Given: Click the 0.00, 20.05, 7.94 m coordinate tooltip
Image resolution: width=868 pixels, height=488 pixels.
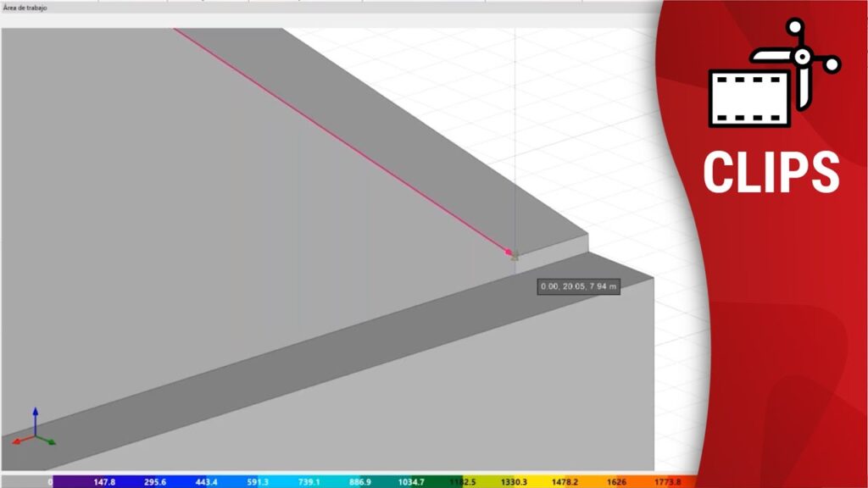Looking at the screenshot, I should pyautogui.click(x=579, y=287).
